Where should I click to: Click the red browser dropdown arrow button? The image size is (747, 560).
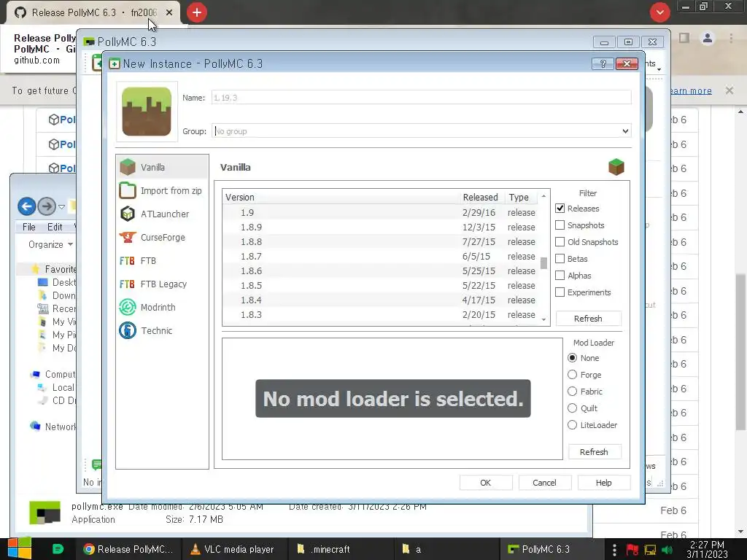tap(659, 12)
